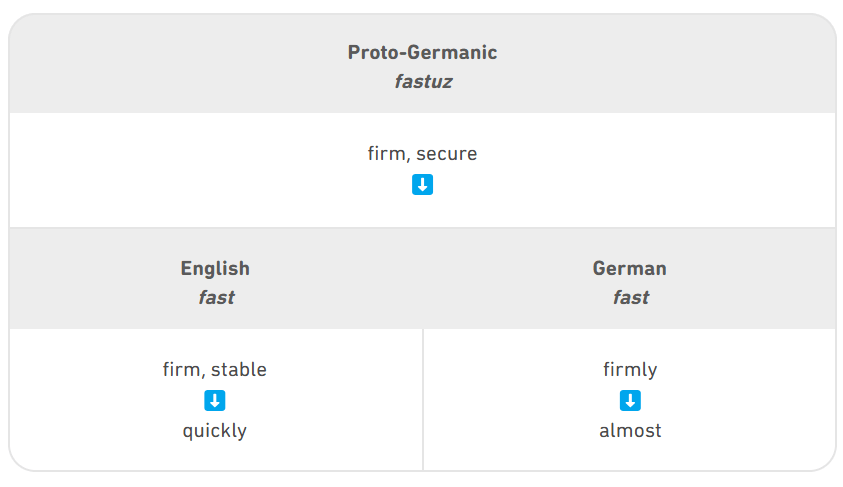843x487 pixels.
Task: Select the 'firm, secure' meaning text
Action: click(423, 154)
